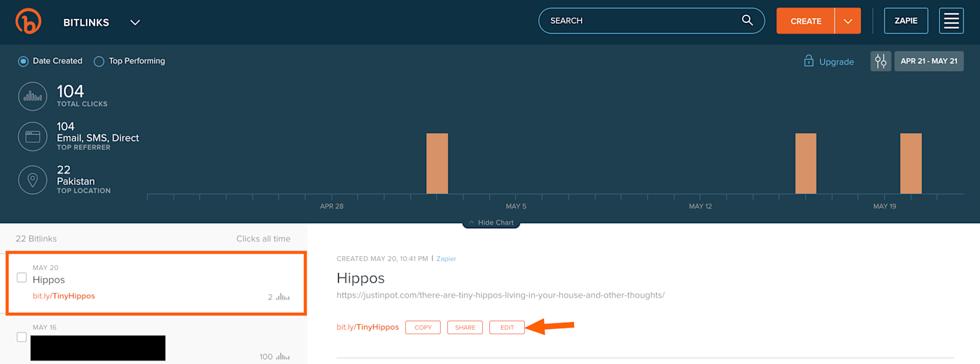The image size is (980, 364).
Task: Click the Share button
Action: click(x=465, y=328)
